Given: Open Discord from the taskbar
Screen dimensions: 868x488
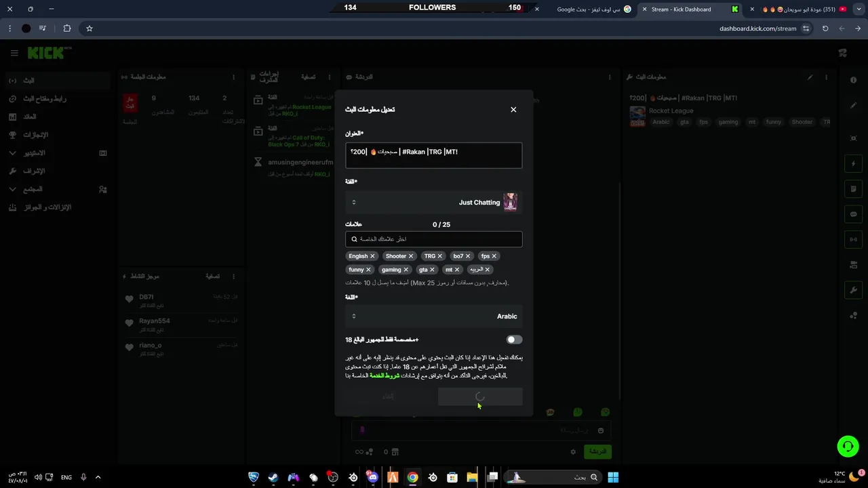Looking at the screenshot, I should (x=372, y=477).
